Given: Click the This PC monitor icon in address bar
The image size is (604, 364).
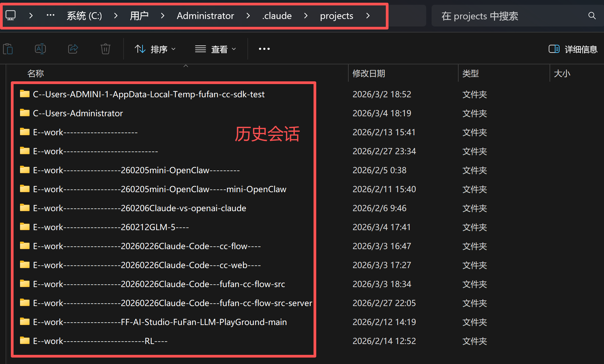Looking at the screenshot, I should click(x=11, y=16).
